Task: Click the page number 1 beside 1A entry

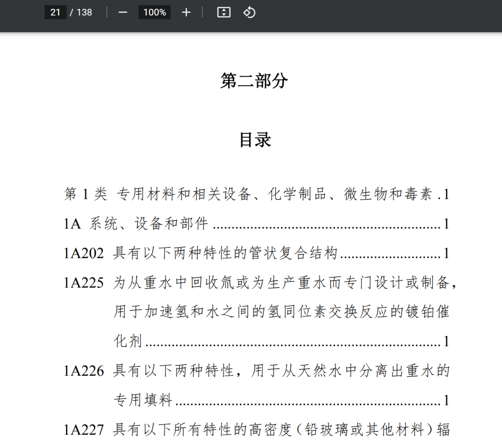Action: (x=446, y=224)
